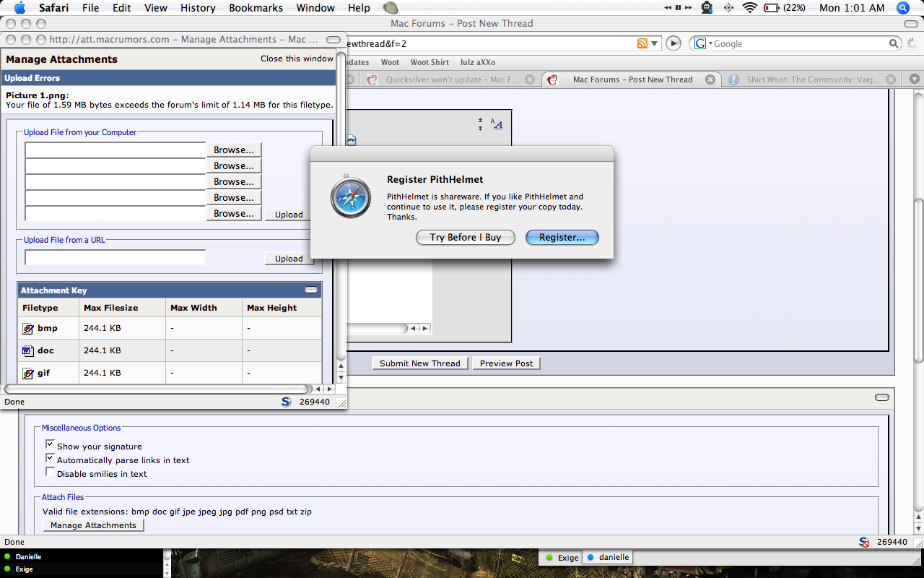The width and height of the screenshot is (924, 578).
Task: Click the editor size double-arrow control
Action: coord(480,124)
